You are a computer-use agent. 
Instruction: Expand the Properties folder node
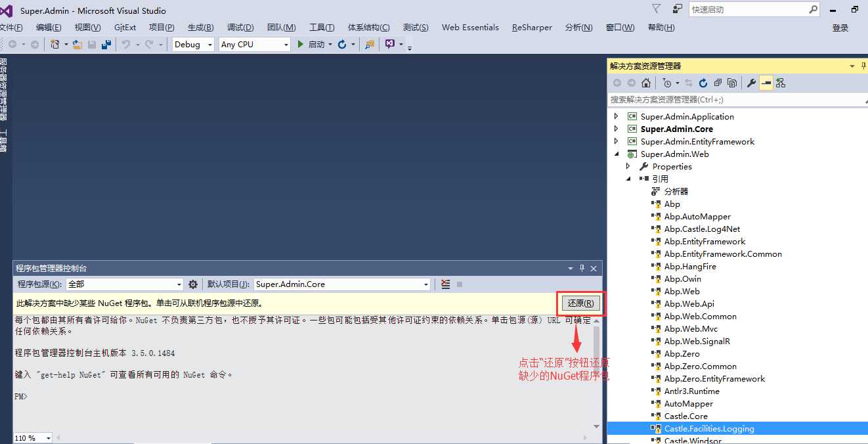(x=628, y=166)
